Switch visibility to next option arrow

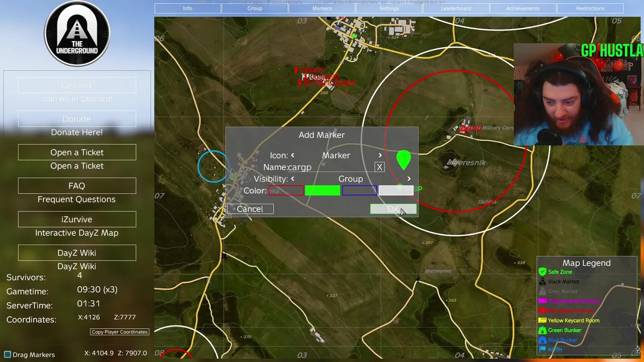tap(409, 179)
